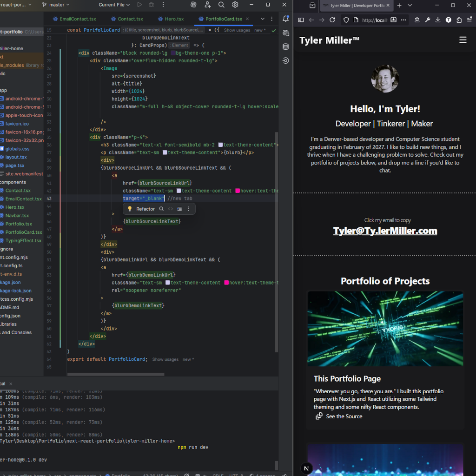476x476 pixels.
Task: Click the page info icon in address bar
Action: (356, 20)
